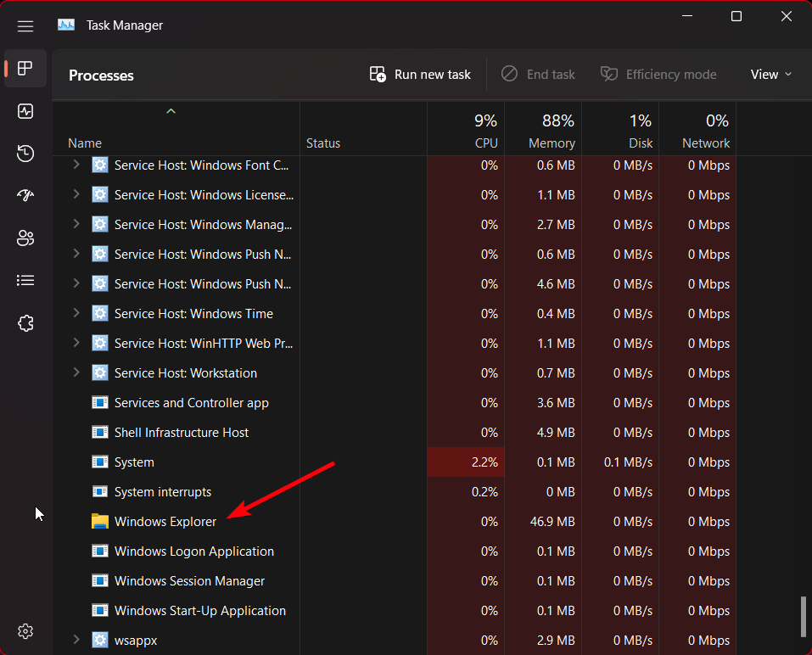This screenshot has height=655, width=812.
Task: Click the 0.1 MB/s disk value
Action: (x=628, y=462)
